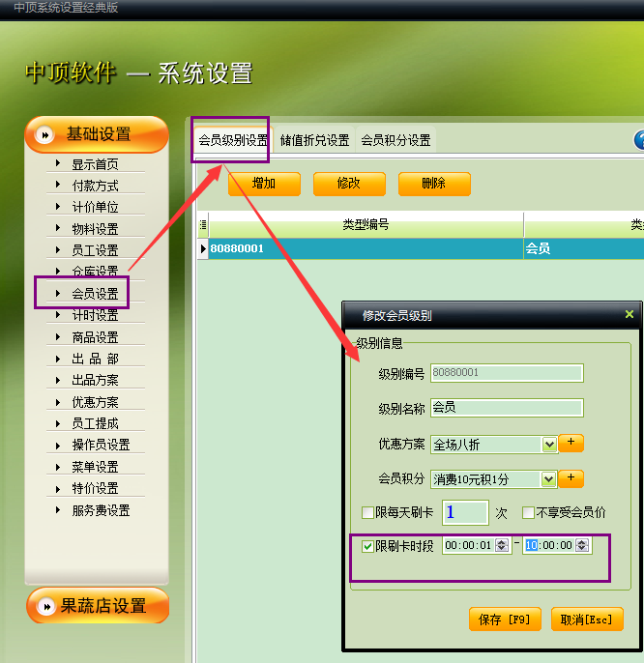
Task: Add new 优惠方案 with plus button
Action: (x=571, y=443)
